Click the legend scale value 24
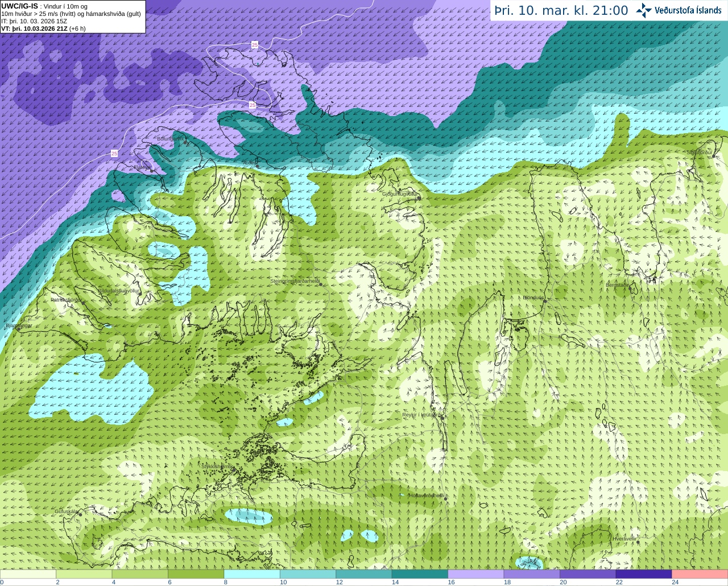This screenshot has width=728, height=586. coord(675,582)
